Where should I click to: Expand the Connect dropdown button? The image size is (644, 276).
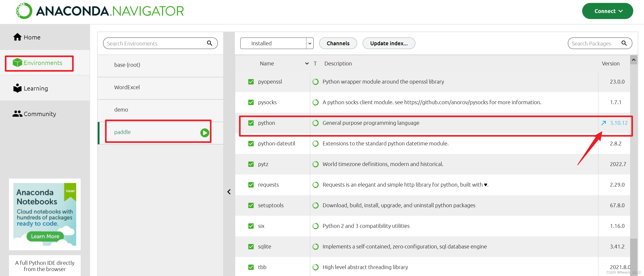coord(607,11)
